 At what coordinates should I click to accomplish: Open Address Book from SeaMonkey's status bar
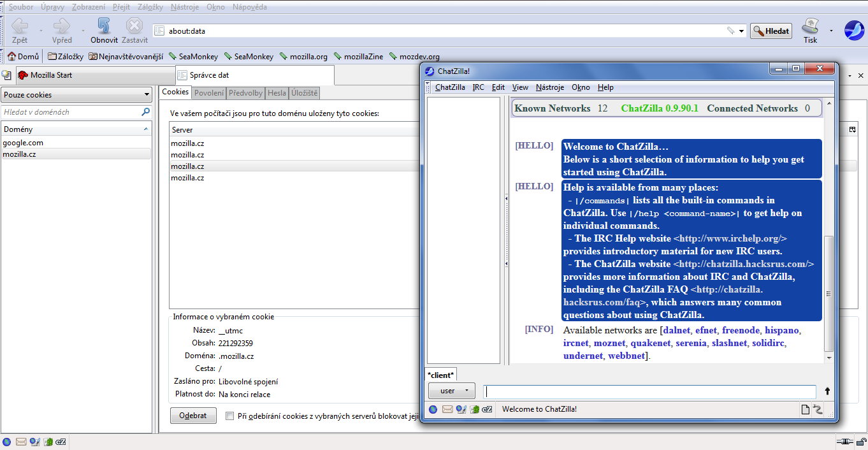tap(48, 442)
